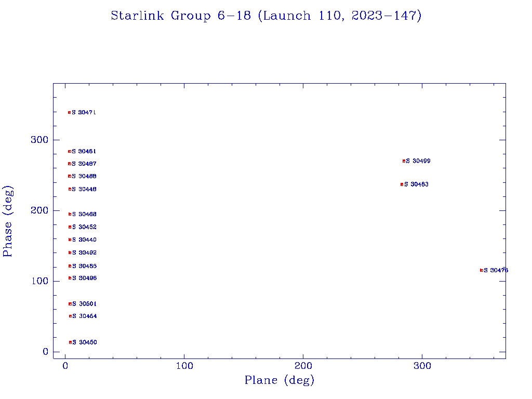Click red data marker beside S 30492
Screen dimensions: 532x399
point(70,253)
